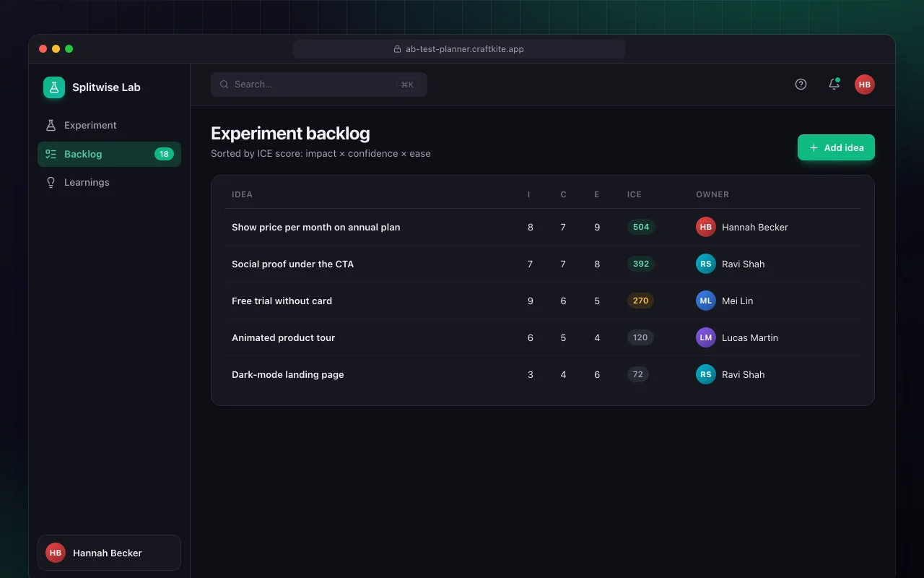Open the notifications bell
The image size is (924, 578).
point(834,85)
